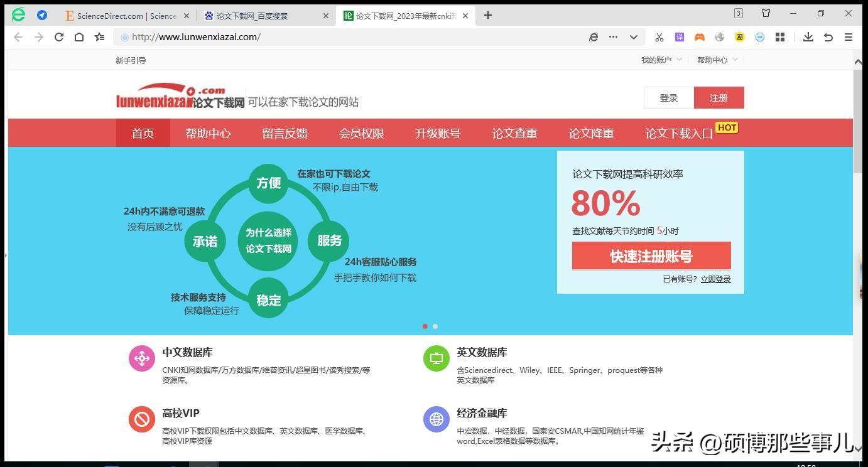Screen dimensions: 868x467
Task: Click the undo closed page arrow icon
Action: point(828,37)
